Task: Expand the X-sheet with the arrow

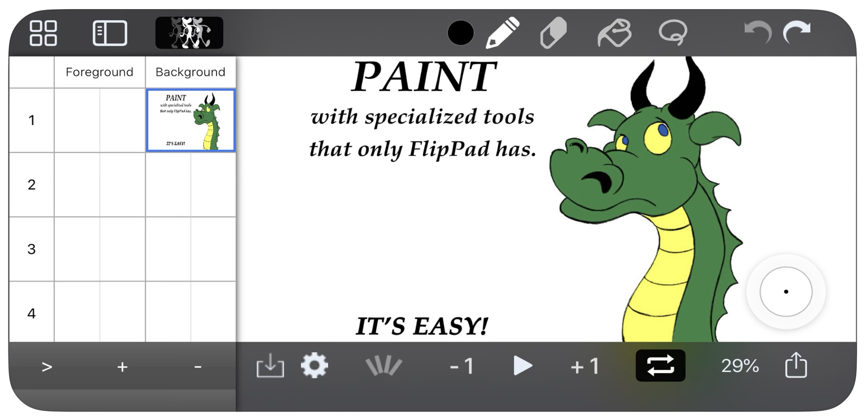Action: 47,367
